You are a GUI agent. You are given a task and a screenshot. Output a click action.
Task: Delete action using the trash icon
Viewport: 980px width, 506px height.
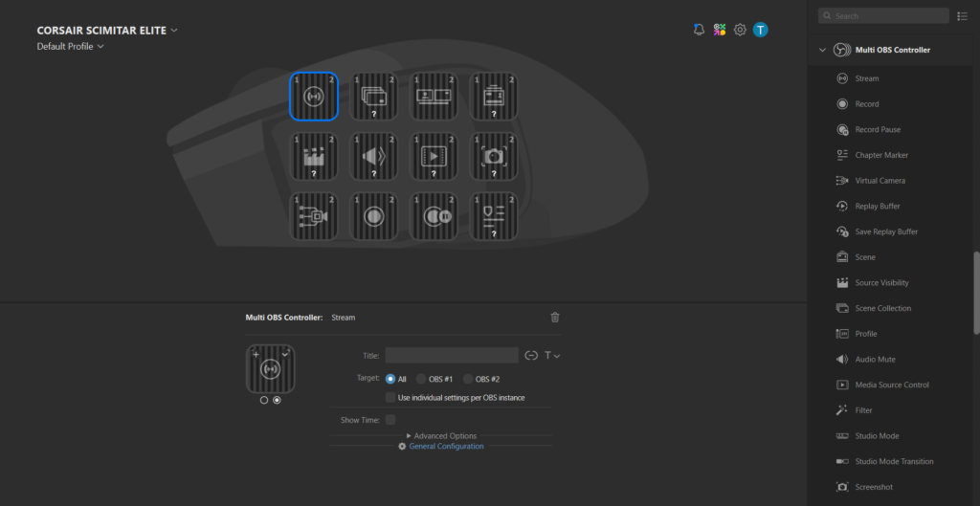(x=555, y=318)
